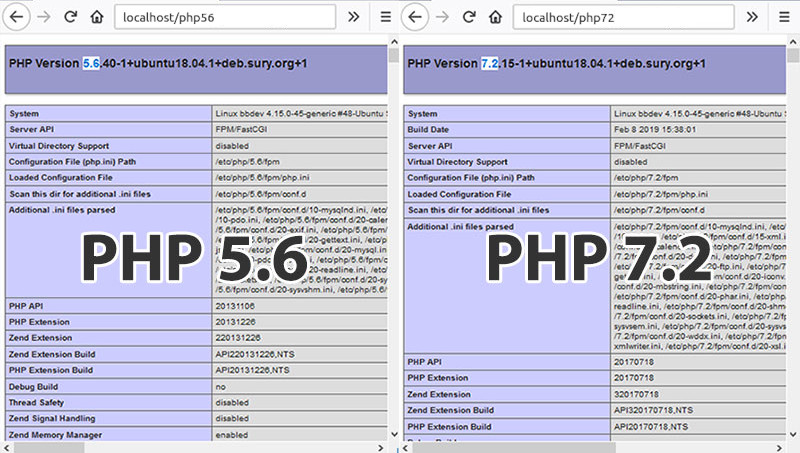The height and width of the screenshot is (453, 800).
Task: Open hamburger menu in php56 window
Action: click(x=386, y=17)
